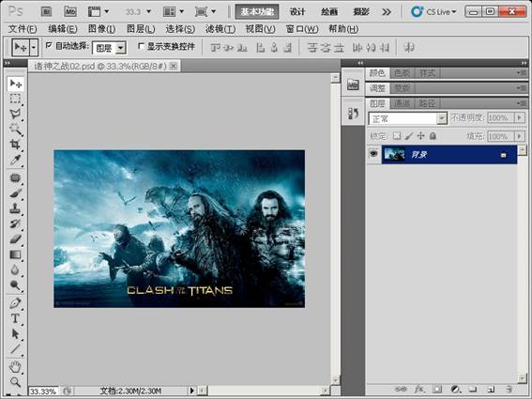The height and width of the screenshot is (399, 532).
Task: Select the Pen tool
Action: click(15, 303)
